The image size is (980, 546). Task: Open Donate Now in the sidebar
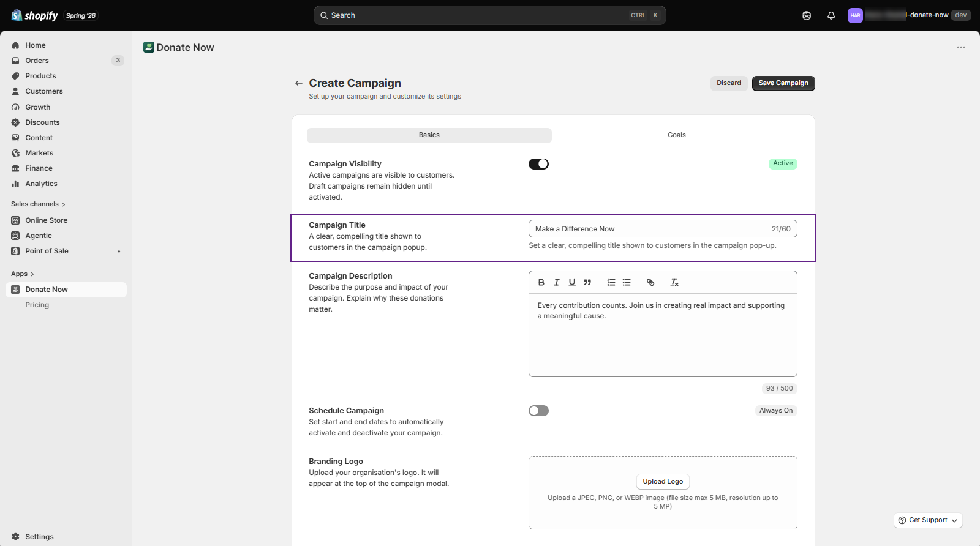click(66, 290)
